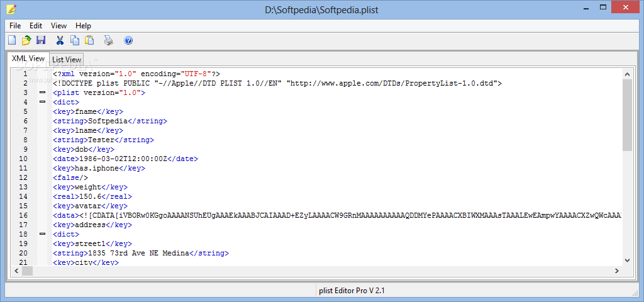Click the address key line
This screenshot has width=644, height=302.
[92, 225]
